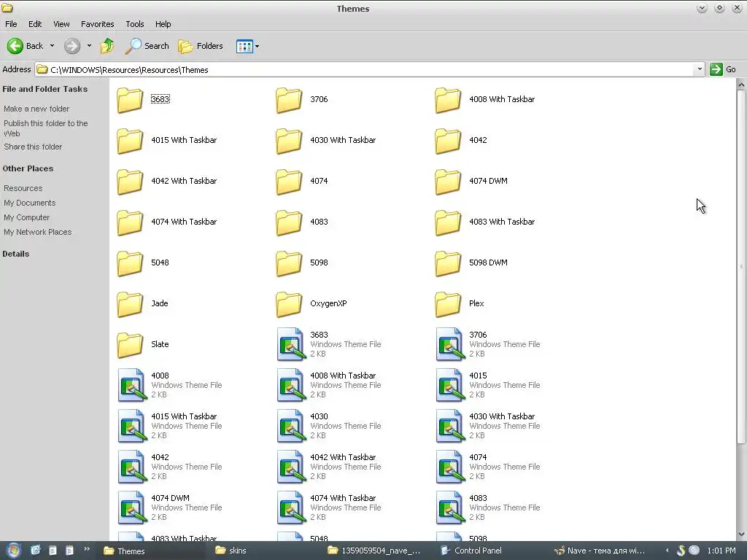747x560 pixels.
Task: Click the Go button
Action: coord(723,69)
